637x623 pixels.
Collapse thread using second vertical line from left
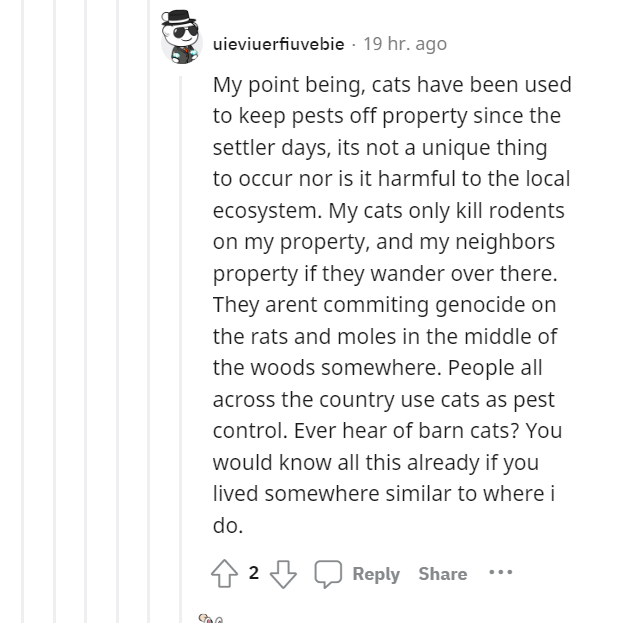click(54, 312)
